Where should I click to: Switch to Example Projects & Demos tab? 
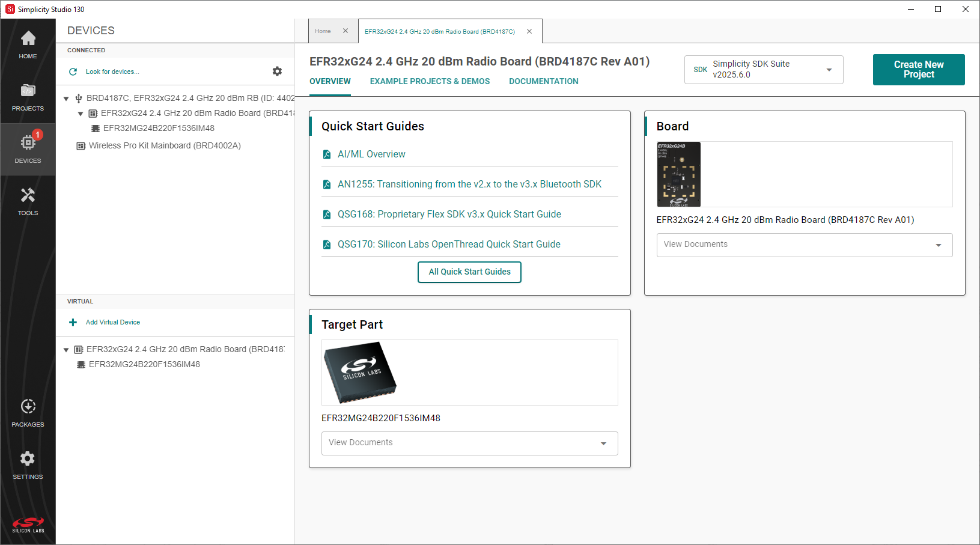tap(430, 82)
